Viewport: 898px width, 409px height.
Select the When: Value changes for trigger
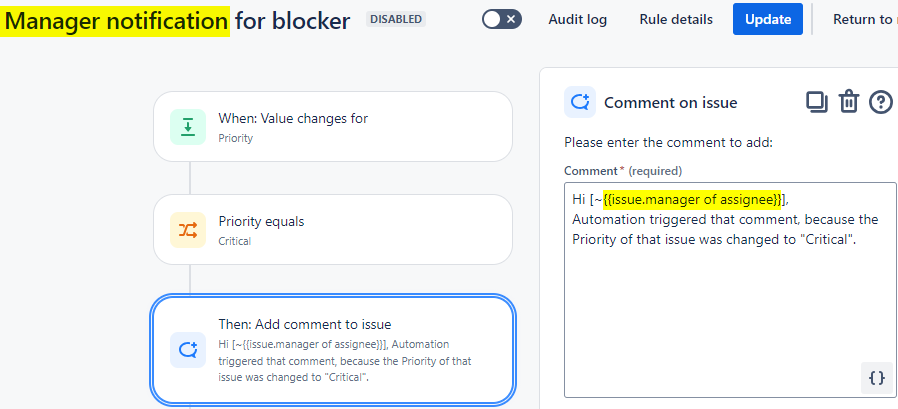[x=333, y=127]
